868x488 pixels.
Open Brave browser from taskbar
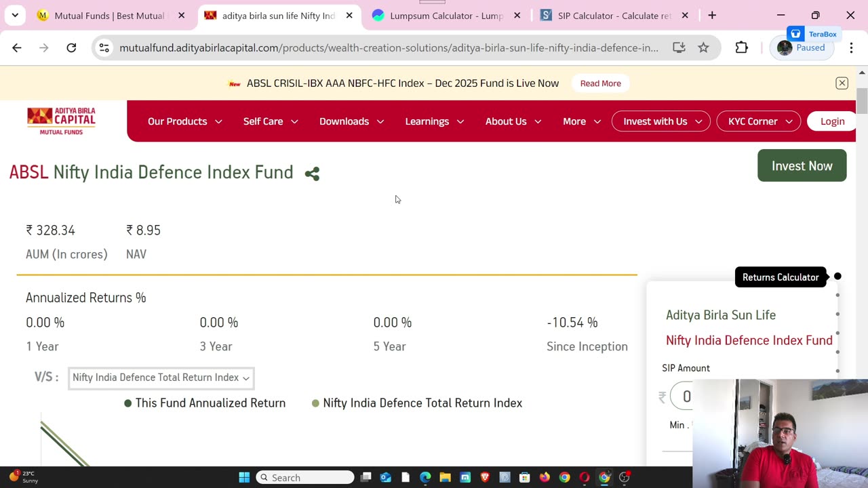click(485, 477)
